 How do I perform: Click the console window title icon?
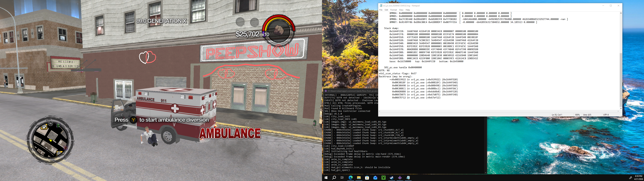(x=326, y=91)
